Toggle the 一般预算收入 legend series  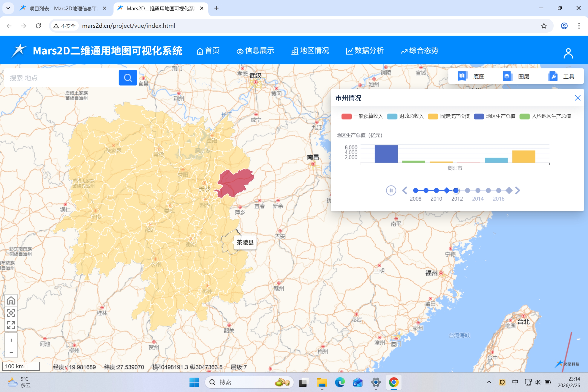click(x=362, y=116)
